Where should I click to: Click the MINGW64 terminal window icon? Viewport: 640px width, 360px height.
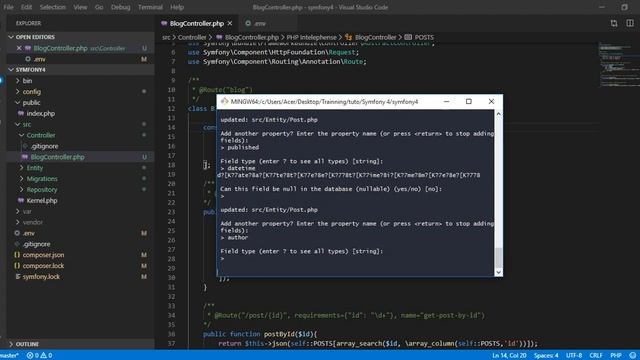tap(224, 101)
